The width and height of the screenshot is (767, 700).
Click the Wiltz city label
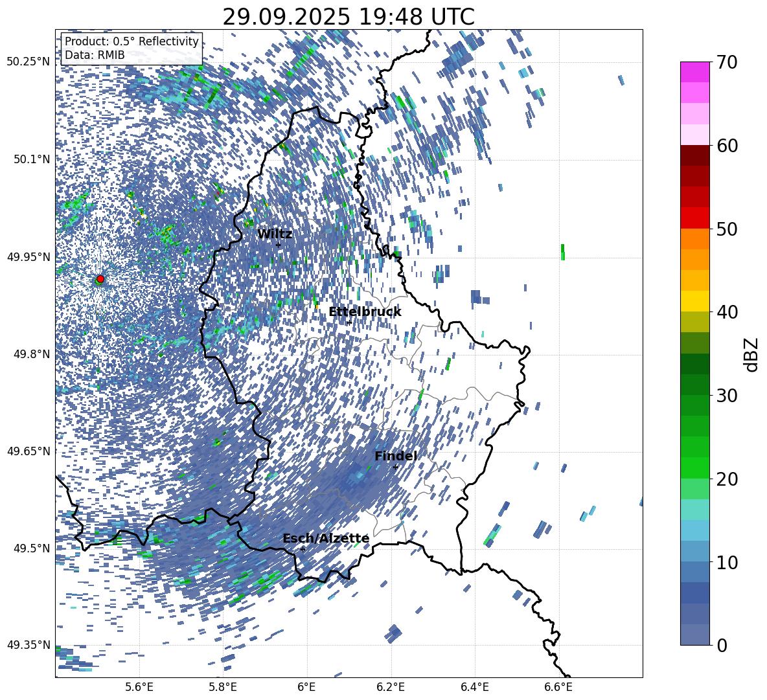click(x=275, y=234)
